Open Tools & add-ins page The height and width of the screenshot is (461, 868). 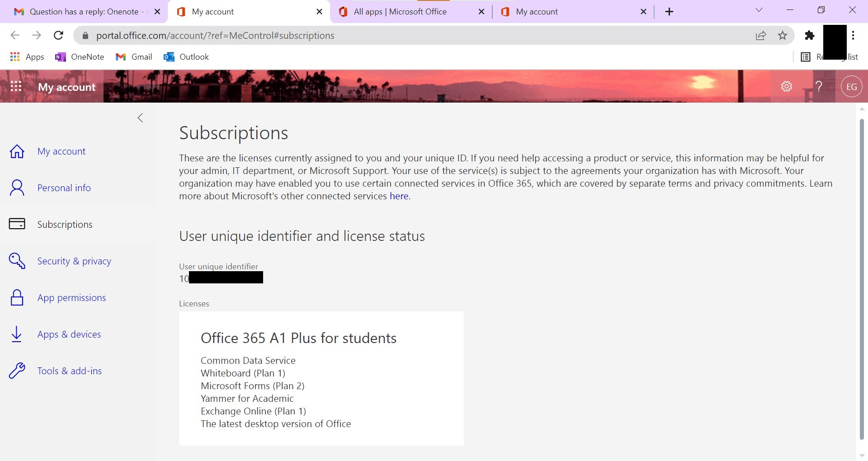coord(70,371)
